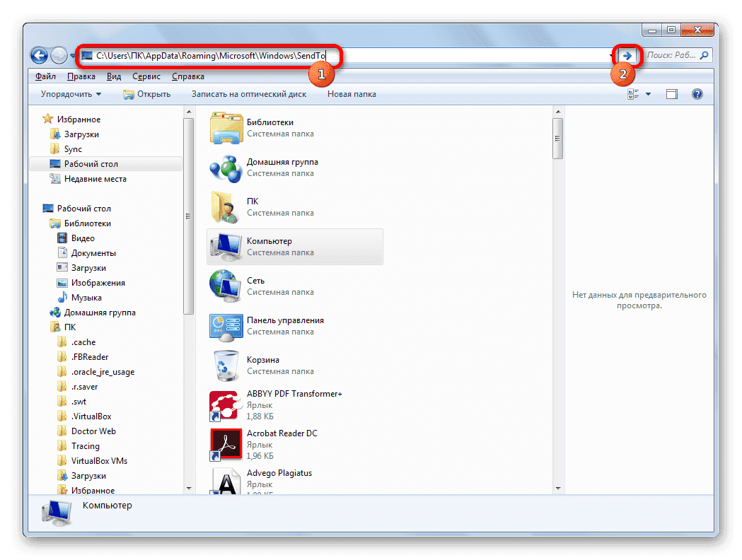This screenshot has width=742, height=560.
Task: Click the Открыть toolbar button
Action: point(146,94)
